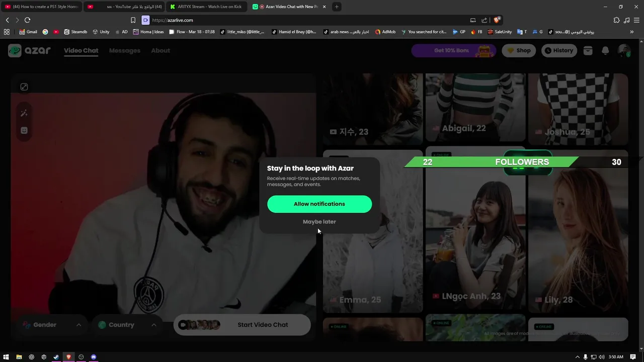Open SaleUnity bookmark
This screenshot has height=362, width=644.
coord(500,32)
